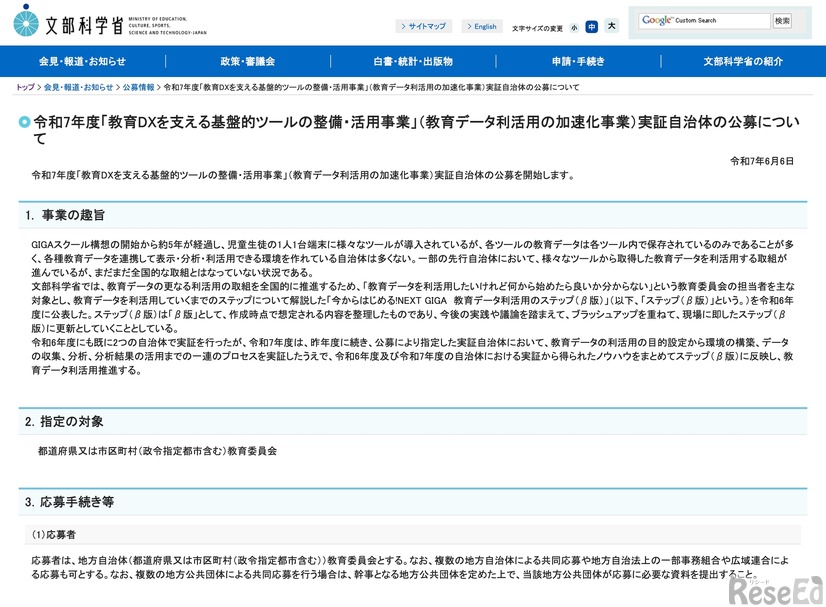Click the heading 2. 指定の対象
The image size is (826, 607).
click(64, 422)
